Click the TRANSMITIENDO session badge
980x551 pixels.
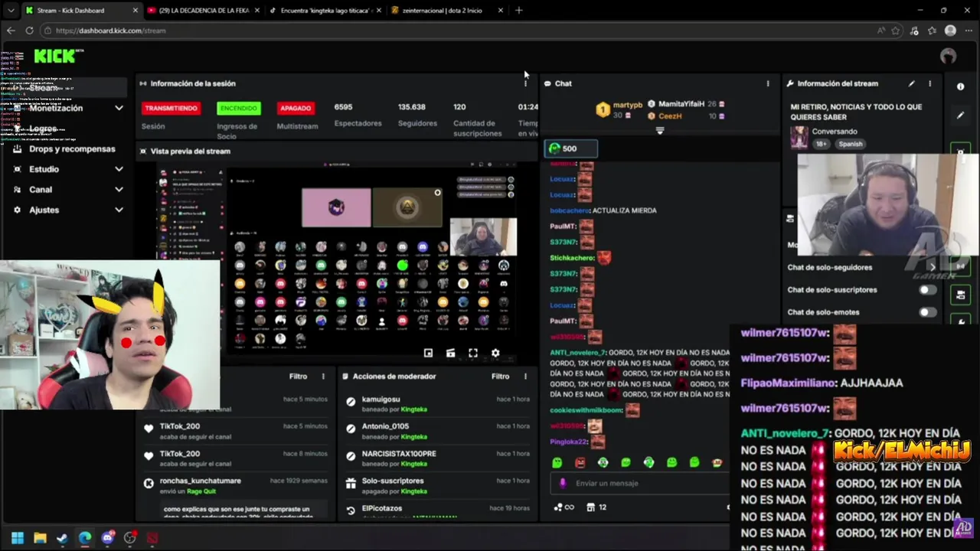pyautogui.click(x=171, y=108)
